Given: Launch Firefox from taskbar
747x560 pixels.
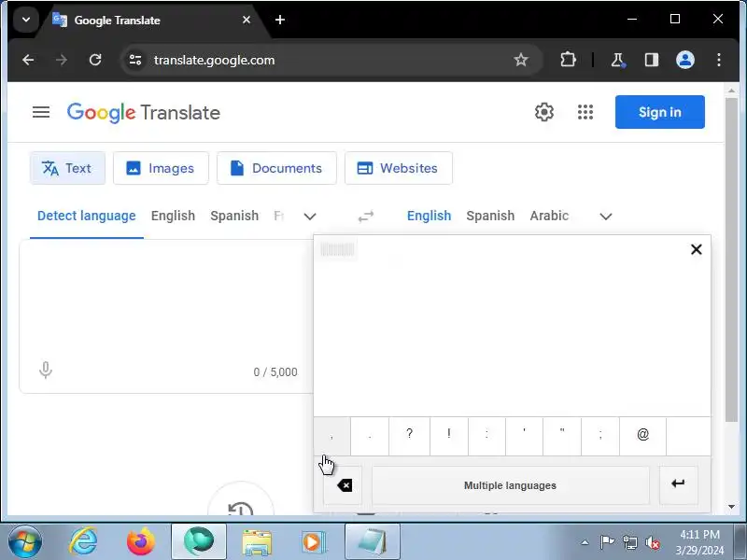Looking at the screenshot, I should pyautogui.click(x=141, y=542).
